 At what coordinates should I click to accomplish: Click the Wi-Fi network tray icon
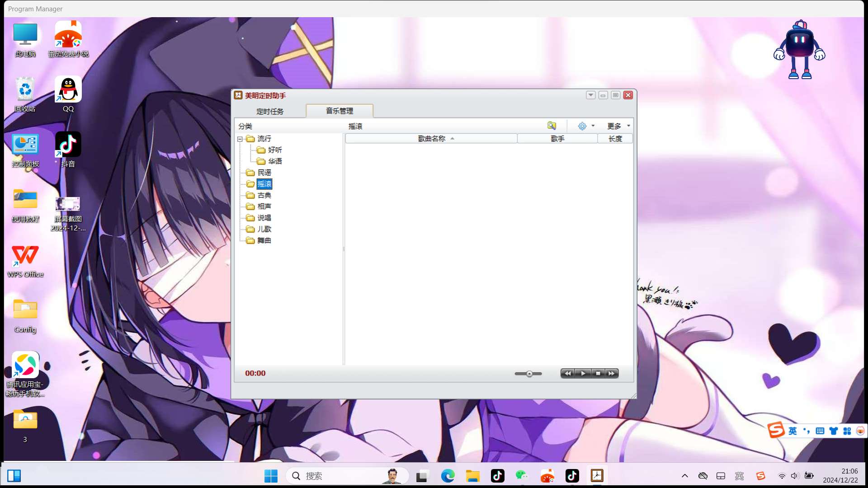point(782,476)
